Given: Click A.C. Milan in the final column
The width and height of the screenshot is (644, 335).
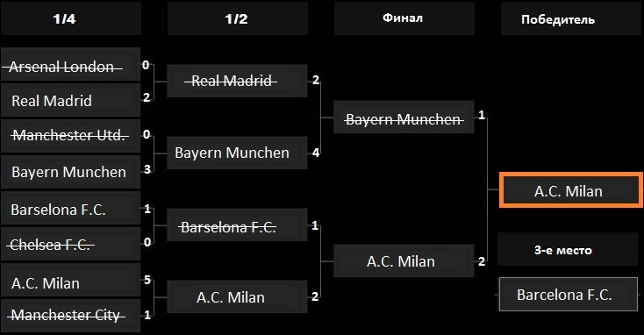Looking at the screenshot, I should click(404, 260).
